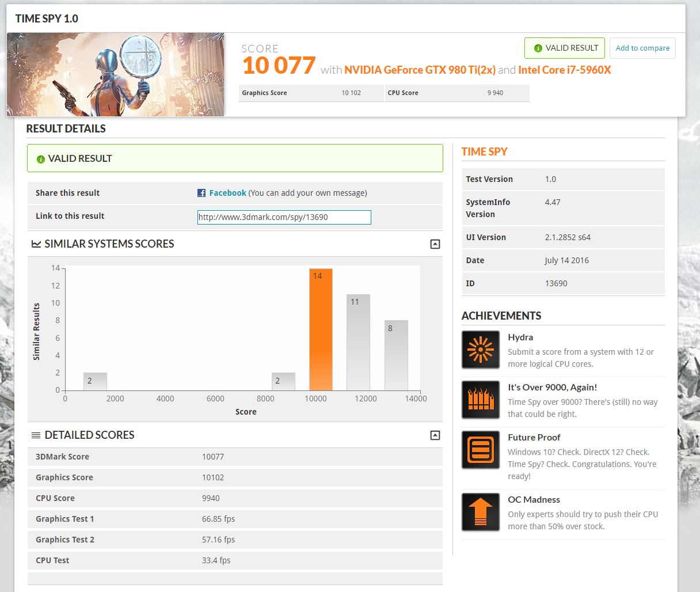700x592 pixels.
Task: Click the Facebook logo icon
Action: [x=201, y=193]
